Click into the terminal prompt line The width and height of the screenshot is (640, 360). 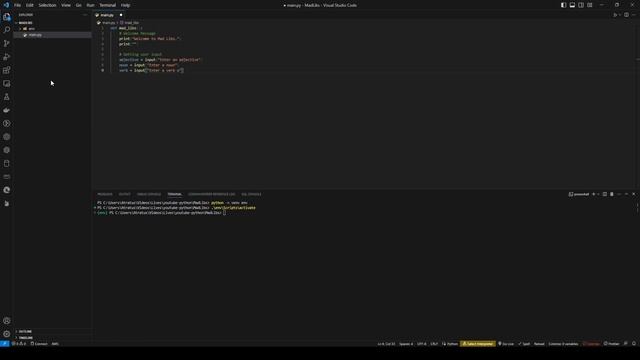click(x=224, y=213)
